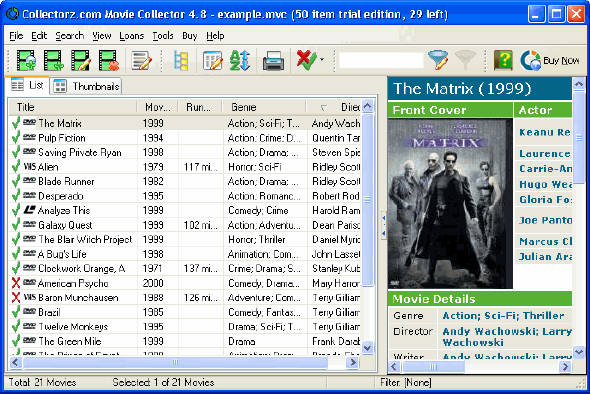This screenshot has width=590, height=394.
Task: Toggle the green checkmark beside The Matrix
Action: click(16, 123)
